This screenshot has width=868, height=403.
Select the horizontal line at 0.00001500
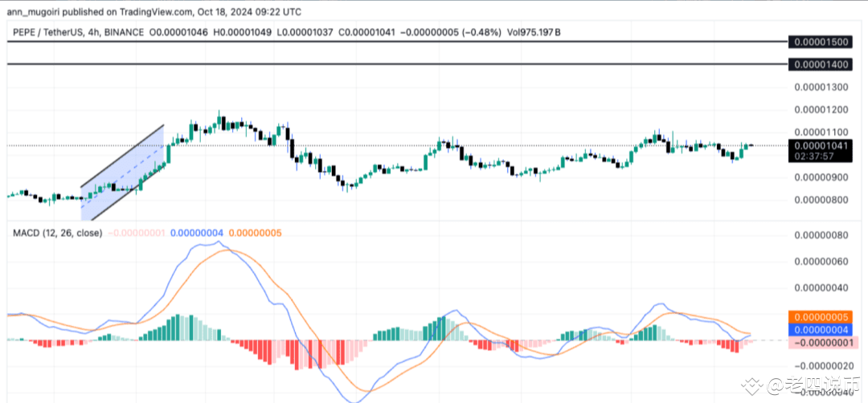397,42
